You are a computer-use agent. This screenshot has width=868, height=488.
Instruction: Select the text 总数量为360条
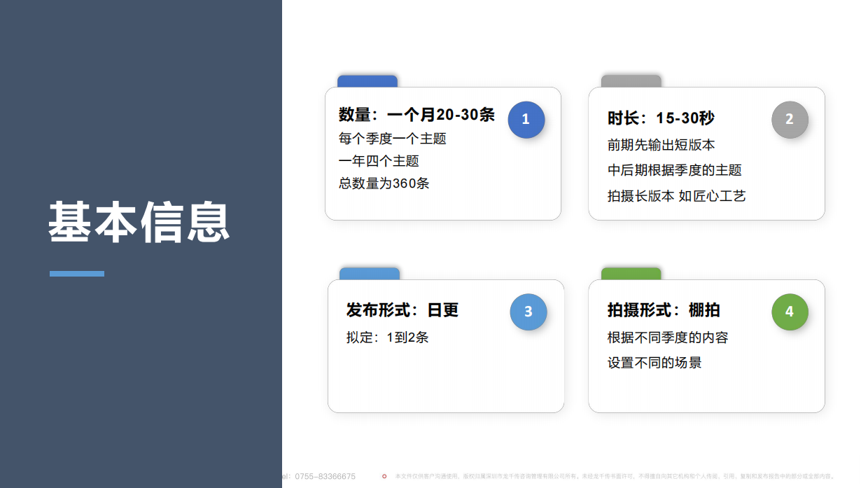(x=383, y=183)
